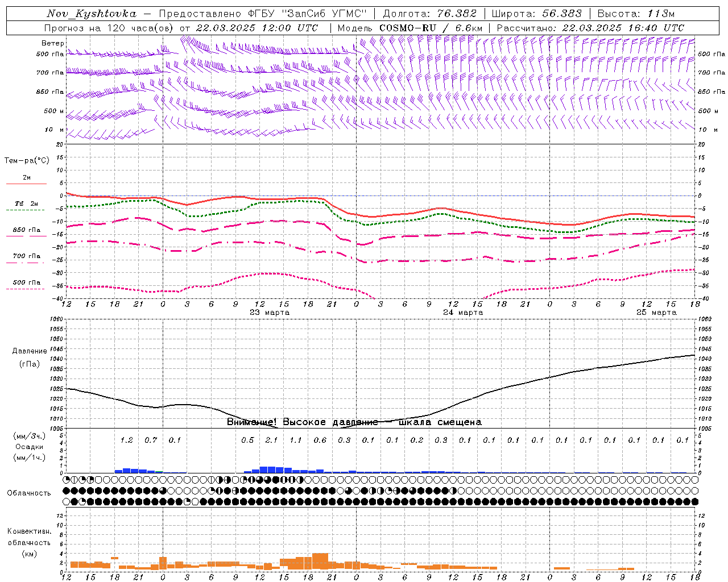Click the 1060 label on left pressure axis
728x582 pixels.
coord(56,319)
